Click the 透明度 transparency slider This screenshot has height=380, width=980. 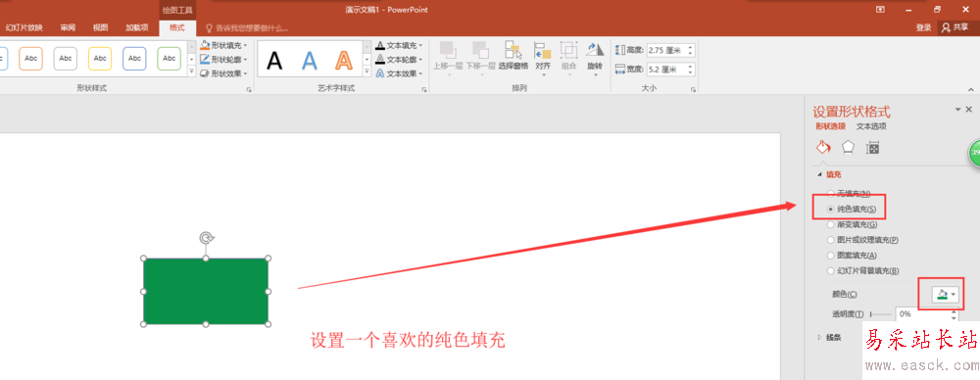880,314
